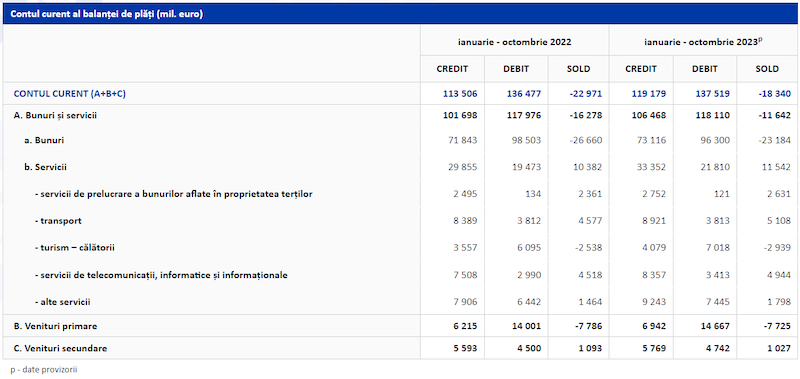Screen dimensions: 800x379
Task: Select the a. Bunuri row label
Action: pyautogui.click(x=44, y=140)
